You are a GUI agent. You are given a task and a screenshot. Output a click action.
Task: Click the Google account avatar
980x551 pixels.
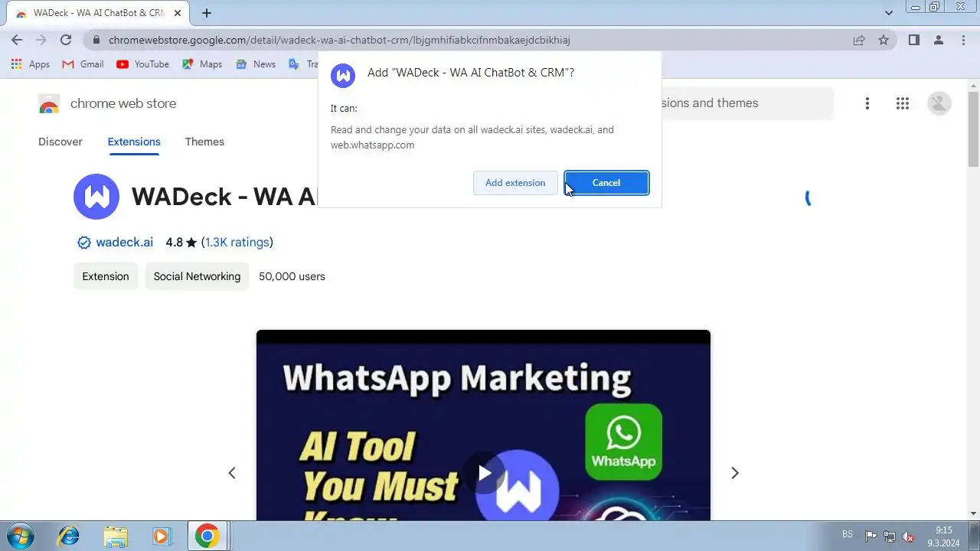(x=939, y=103)
